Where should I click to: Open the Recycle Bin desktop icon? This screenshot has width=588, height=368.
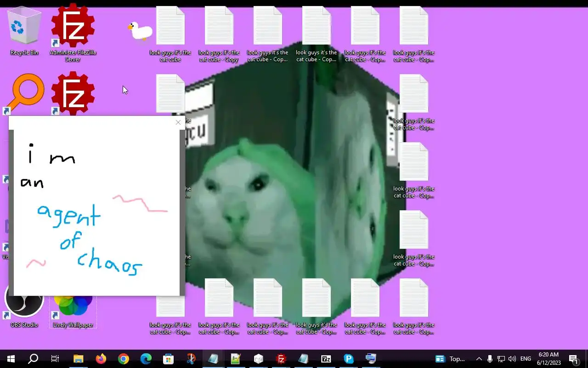point(24,31)
